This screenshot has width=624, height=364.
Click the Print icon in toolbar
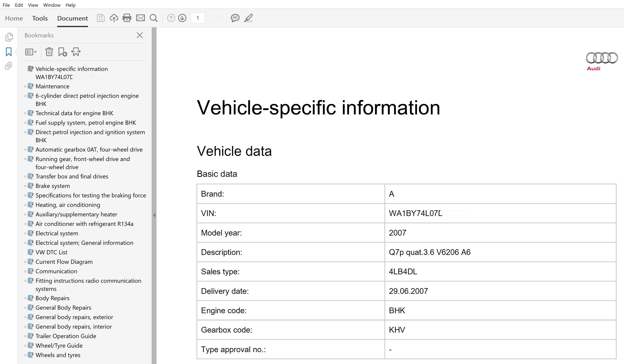(127, 18)
